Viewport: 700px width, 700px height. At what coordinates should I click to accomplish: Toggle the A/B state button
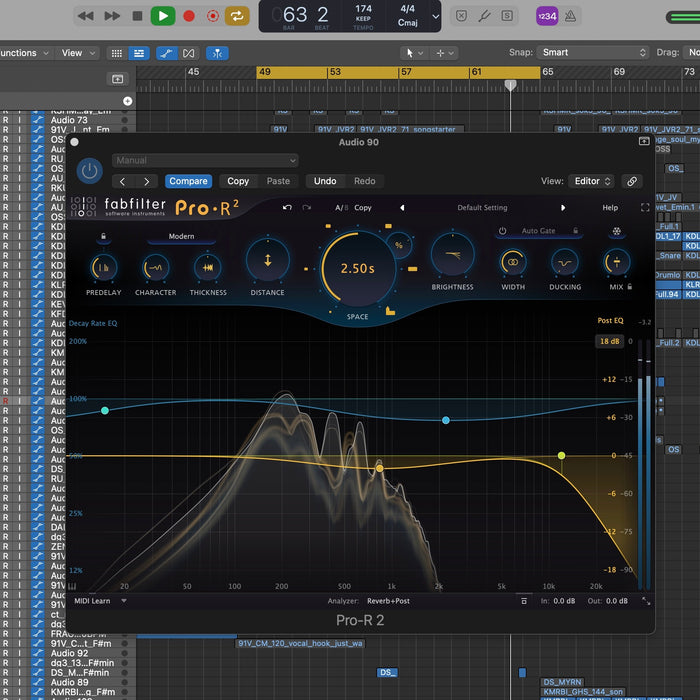(342, 208)
